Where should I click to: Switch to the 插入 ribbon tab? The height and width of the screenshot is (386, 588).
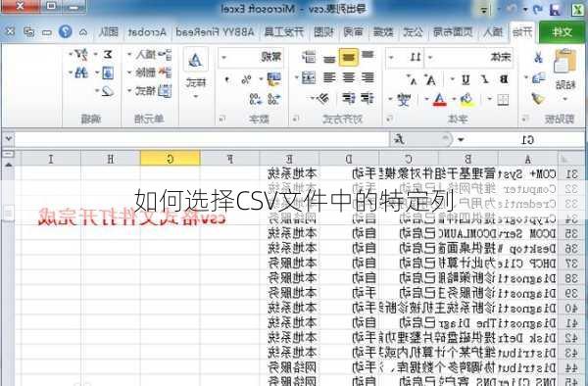click(493, 32)
